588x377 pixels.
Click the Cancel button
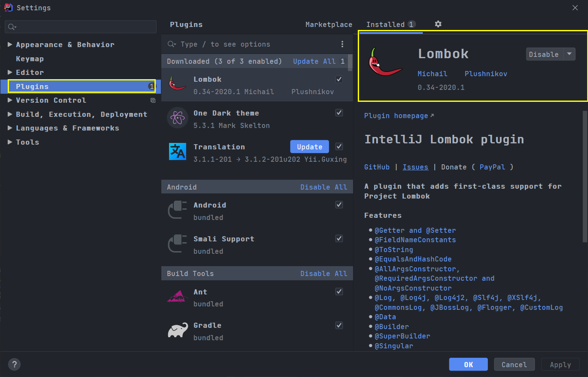pyautogui.click(x=514, y=365)
